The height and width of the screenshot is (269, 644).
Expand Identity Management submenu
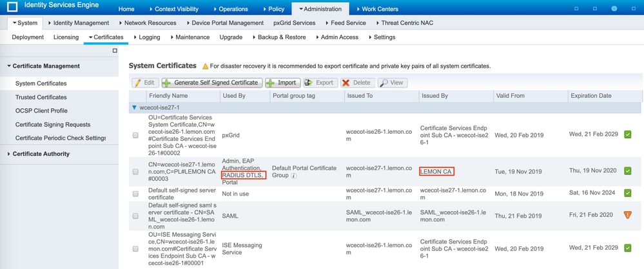click(79, 23)
